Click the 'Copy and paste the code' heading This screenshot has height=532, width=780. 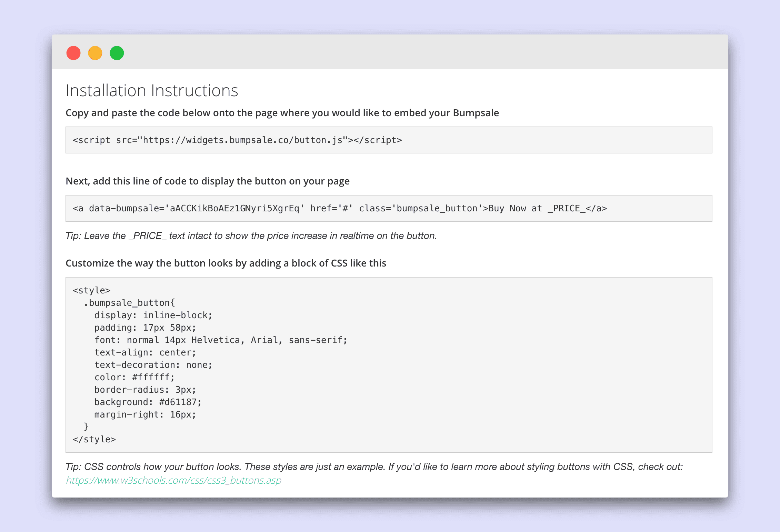282,113
